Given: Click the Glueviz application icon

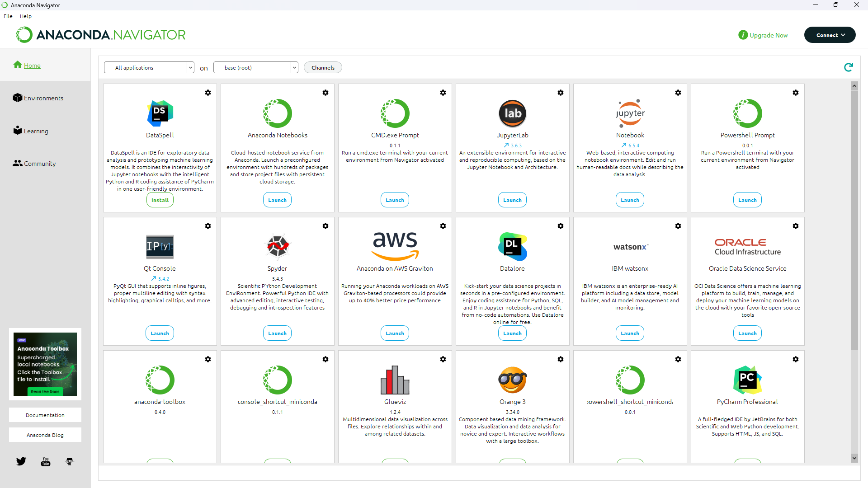Looking at the screenshot, I should point(395,380).
